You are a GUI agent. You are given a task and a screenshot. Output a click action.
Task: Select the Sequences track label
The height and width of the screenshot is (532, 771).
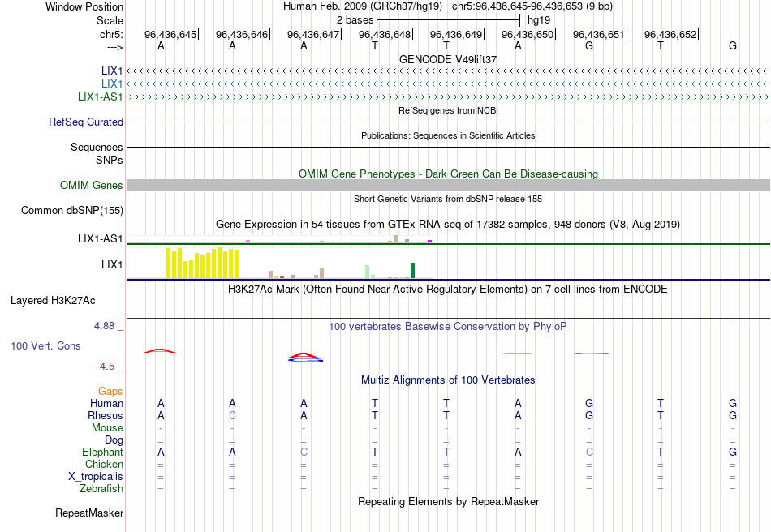97,147
